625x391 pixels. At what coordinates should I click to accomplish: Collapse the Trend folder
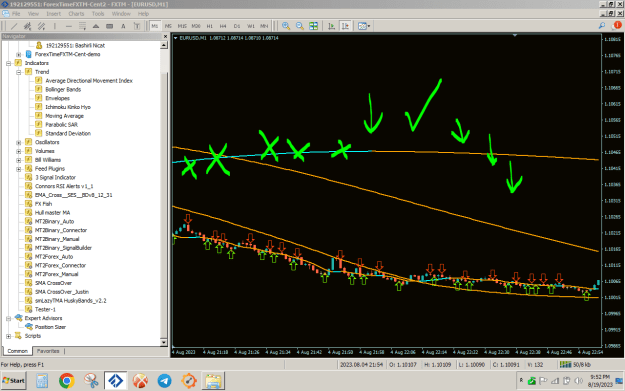[18, 72]
